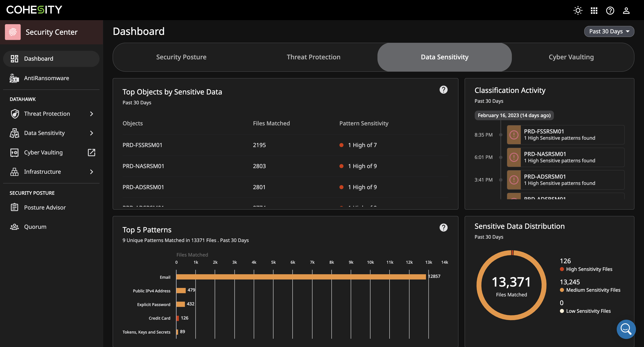644x347 pixels.
Task: Expand Threat Protection sidebar chevron
Action: pos(91,114)
